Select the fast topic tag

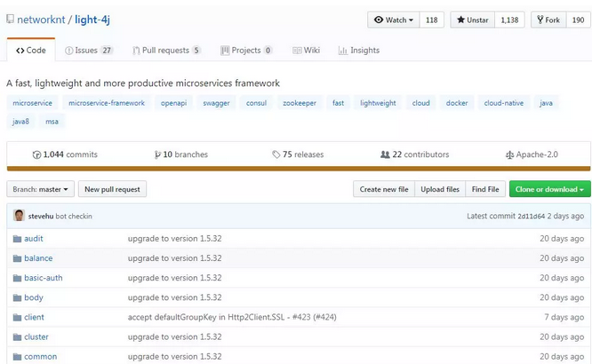pyautogui.click(x=339, y=103)
